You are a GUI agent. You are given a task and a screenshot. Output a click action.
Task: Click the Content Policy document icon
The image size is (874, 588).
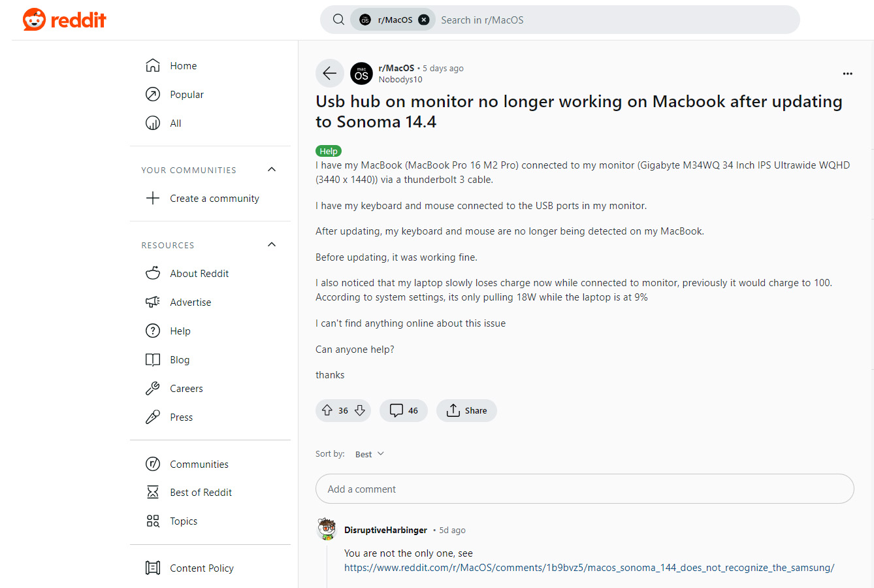pyautogui.click(x=153, y=568)
